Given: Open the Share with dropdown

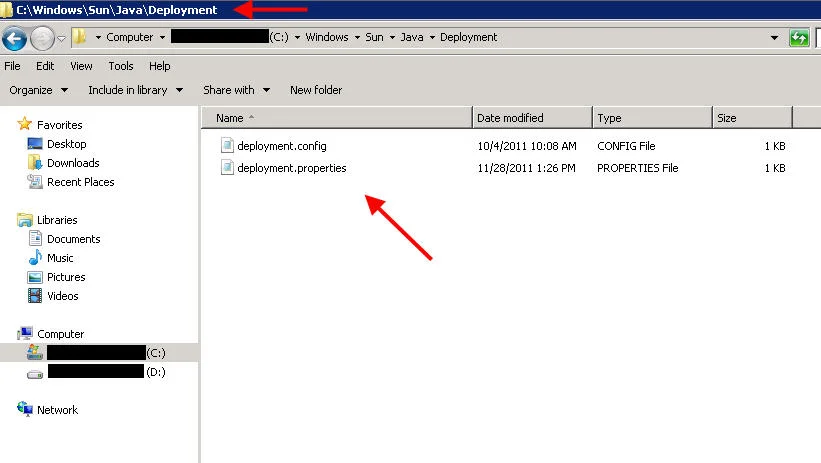Looking at the screenshot, I should (x=237, y=90).
